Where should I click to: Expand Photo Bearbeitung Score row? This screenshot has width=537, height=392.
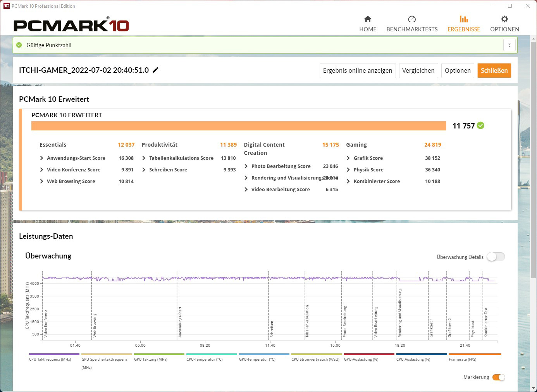pos(246,166)
